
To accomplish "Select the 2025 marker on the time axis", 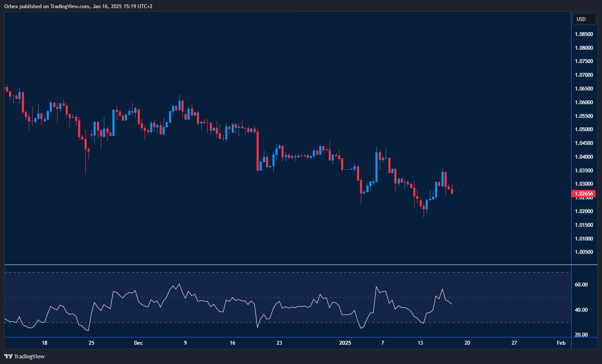I will 346,343.
